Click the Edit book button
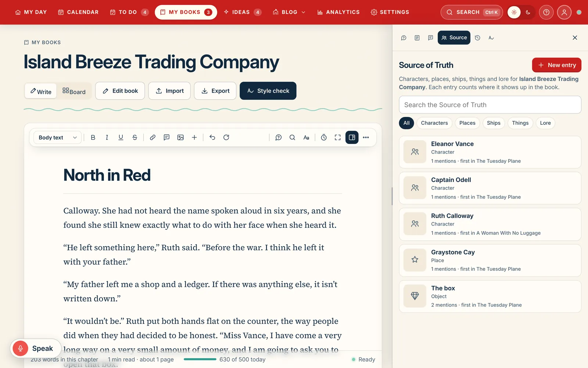Viewport: 588px width, 368px height. tap(120, 91)
